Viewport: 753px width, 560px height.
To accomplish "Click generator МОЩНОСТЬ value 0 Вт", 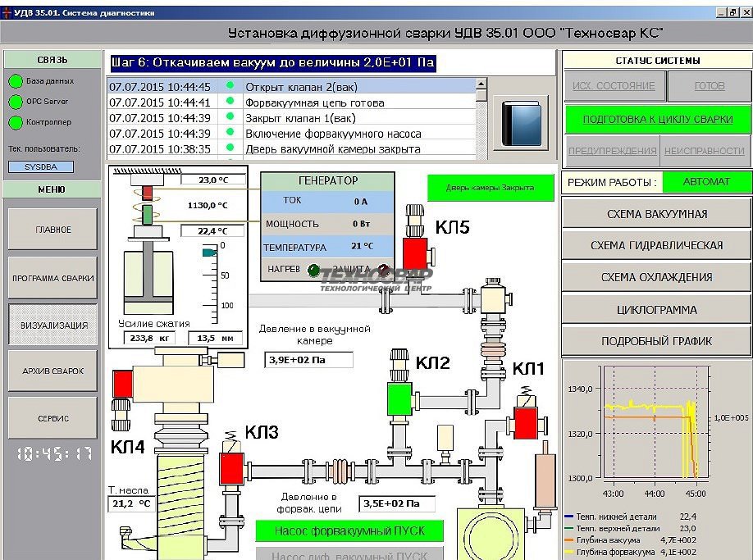I will (361, 224).
